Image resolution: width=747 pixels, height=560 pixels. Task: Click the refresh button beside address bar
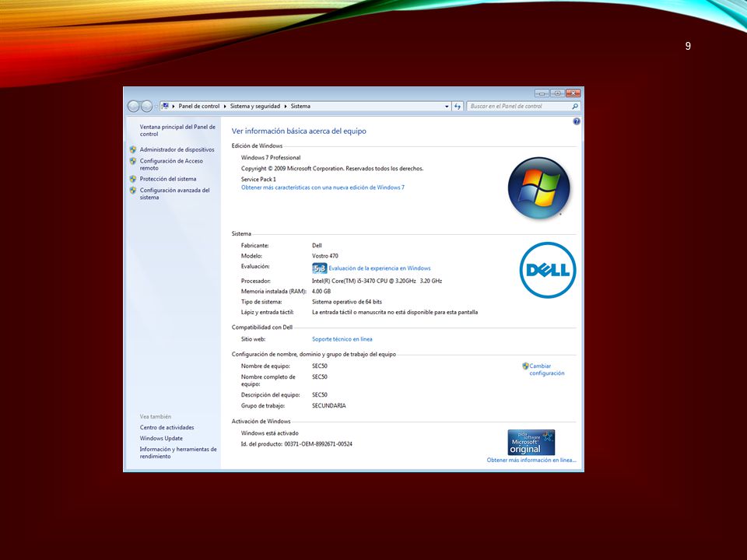(458, 107)
